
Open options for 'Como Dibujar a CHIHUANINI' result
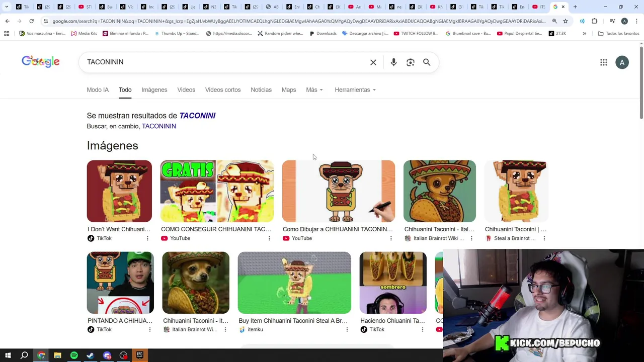click(x=391, y=238)
